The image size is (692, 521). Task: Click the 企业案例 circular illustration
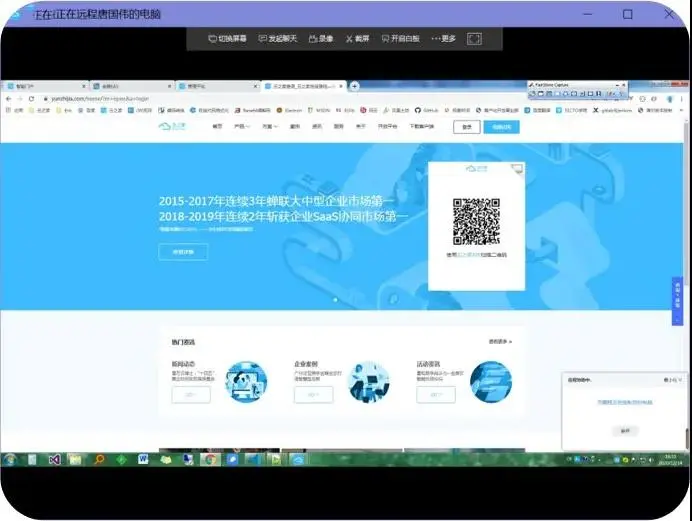369,382
